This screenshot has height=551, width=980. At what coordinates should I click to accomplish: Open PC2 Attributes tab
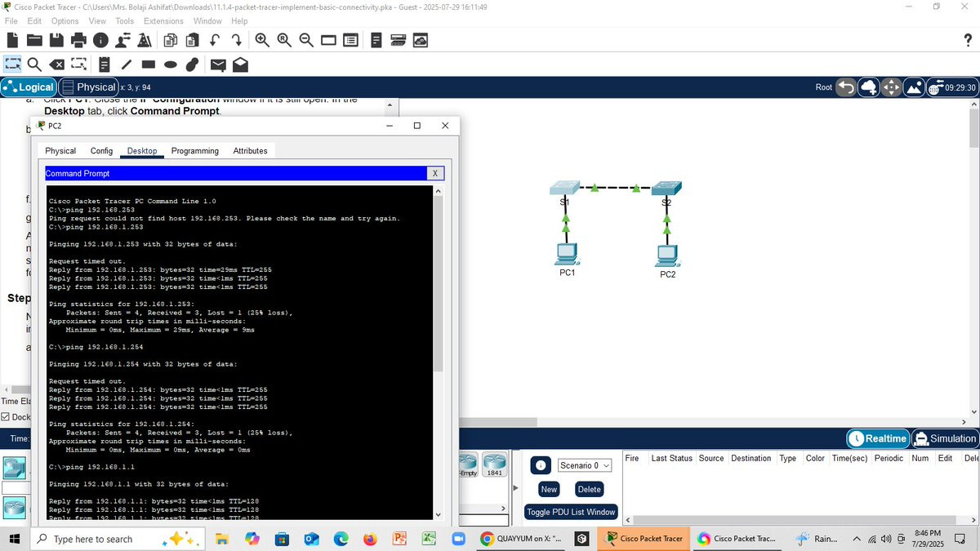[250, 151]
